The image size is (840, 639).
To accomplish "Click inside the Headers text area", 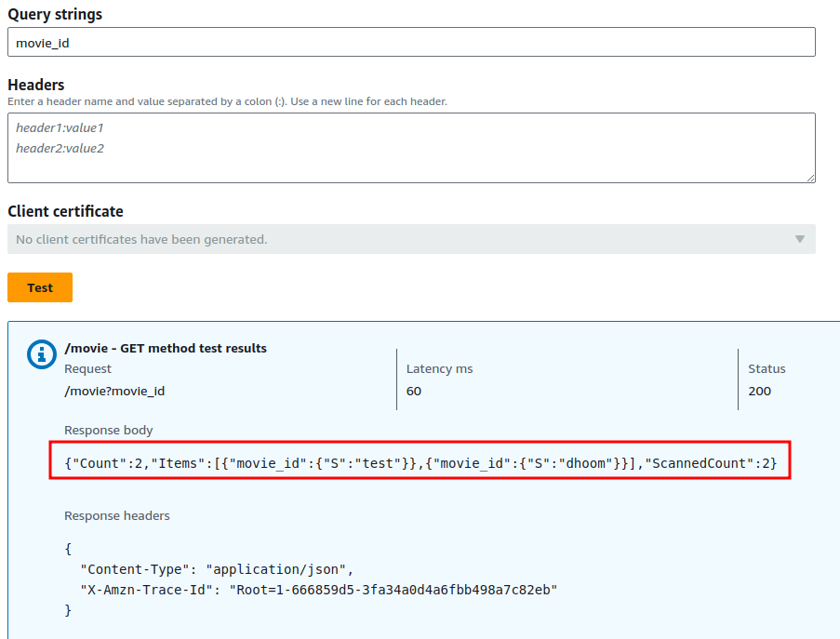I will point(410,147).
